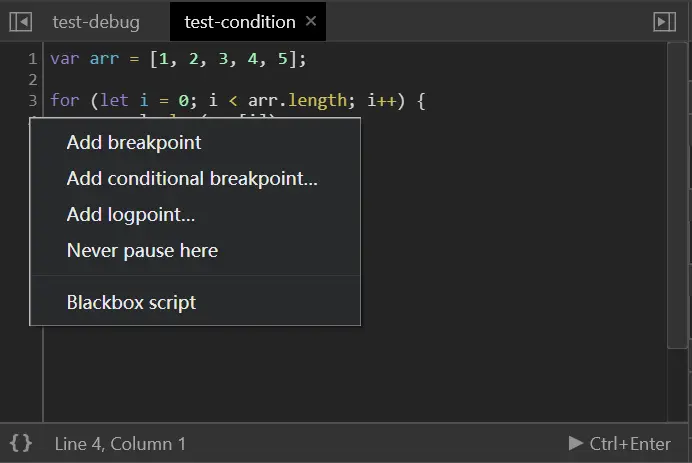Click line number 2 in gutter
Viewport: 692px width, 463px height.
pos(32,80)
